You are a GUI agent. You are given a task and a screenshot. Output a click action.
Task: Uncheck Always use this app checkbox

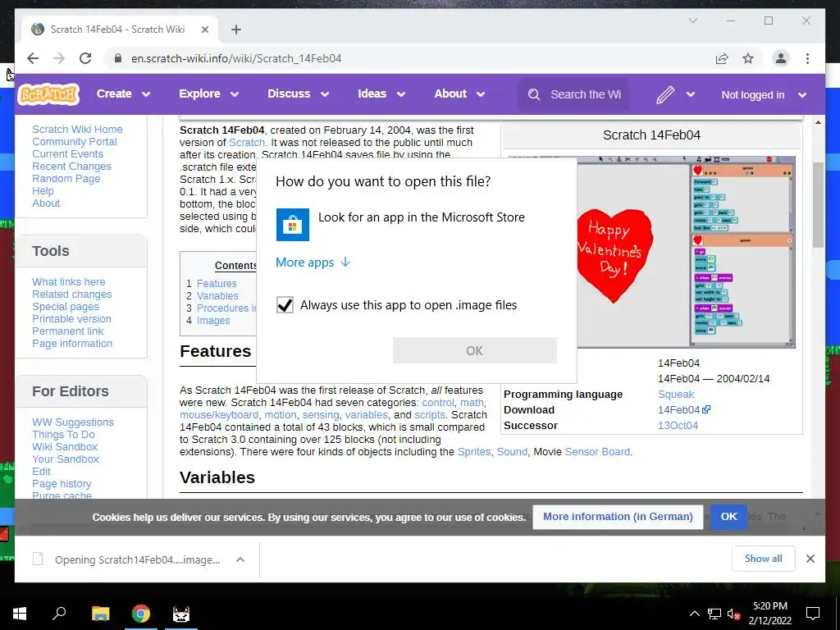pyautogui.click(x=285, y=305)
